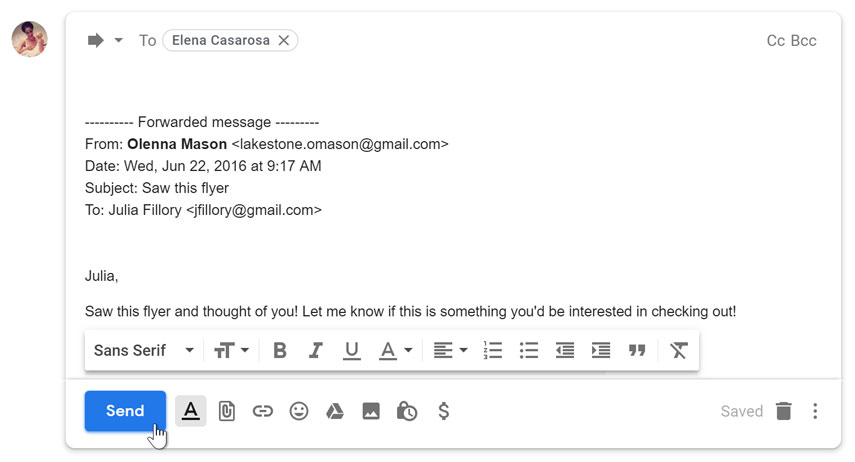Screen dimensions: 855x462
Task: Click the dollar sign send money icon
Action: pyautogui.click(x=443, y=411)
